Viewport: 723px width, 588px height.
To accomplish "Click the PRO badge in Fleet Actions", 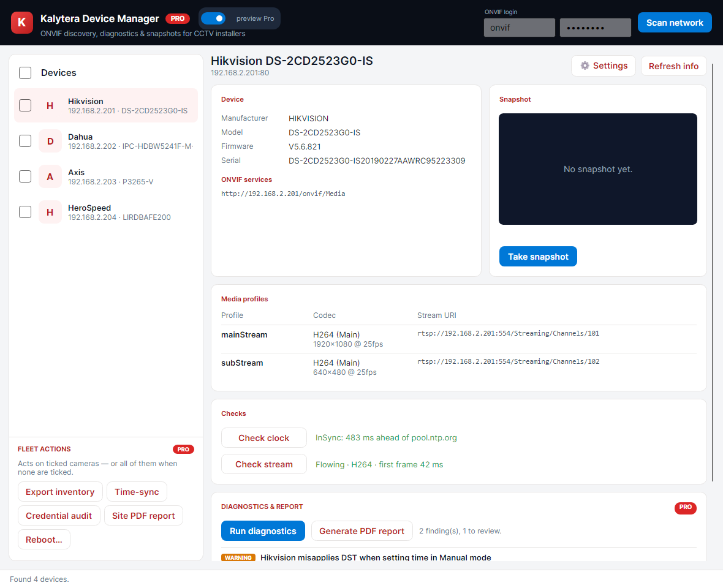I will point(183,450).
